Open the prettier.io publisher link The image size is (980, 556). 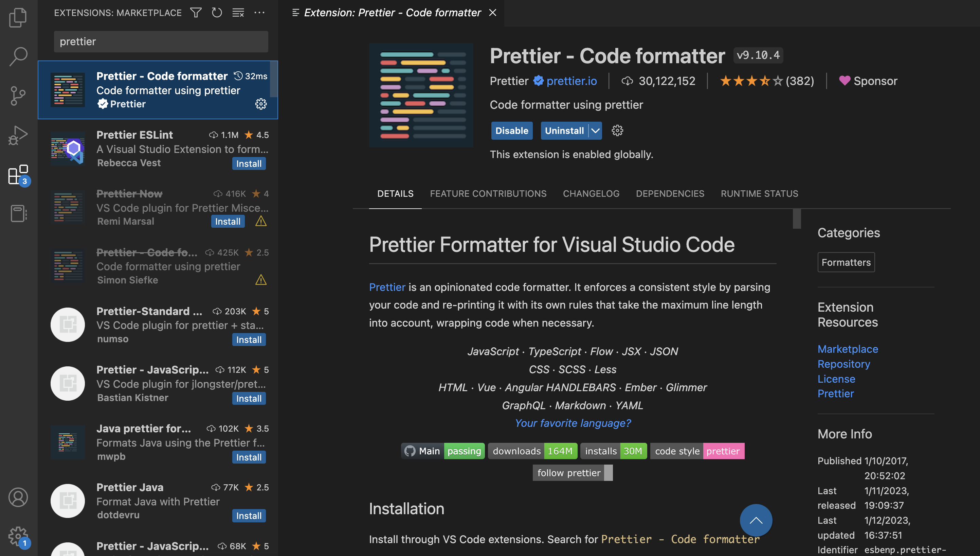pos(571,81)
